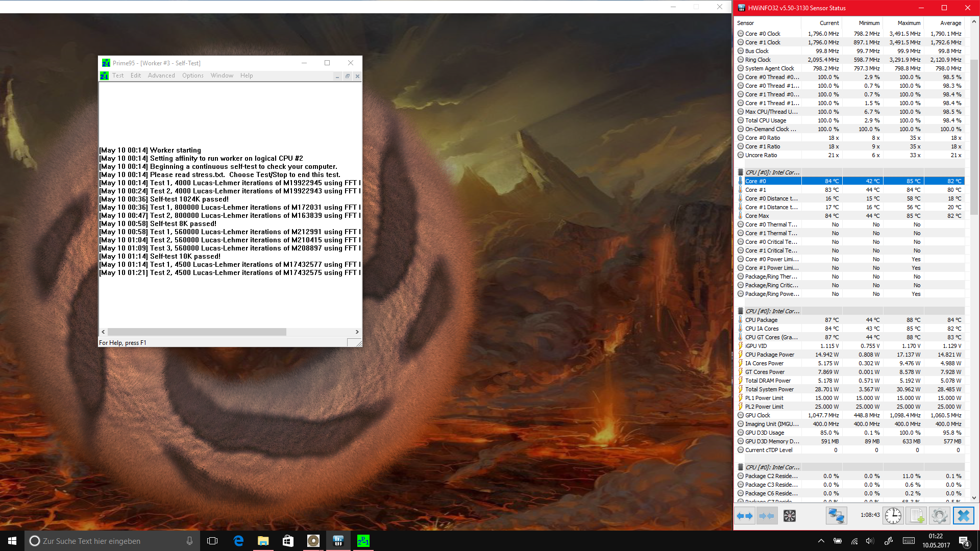Open Microsoft Edge from the taskbar
Image resolution: width=980 pixels, height=551 pixels.
tap(238, 541)
